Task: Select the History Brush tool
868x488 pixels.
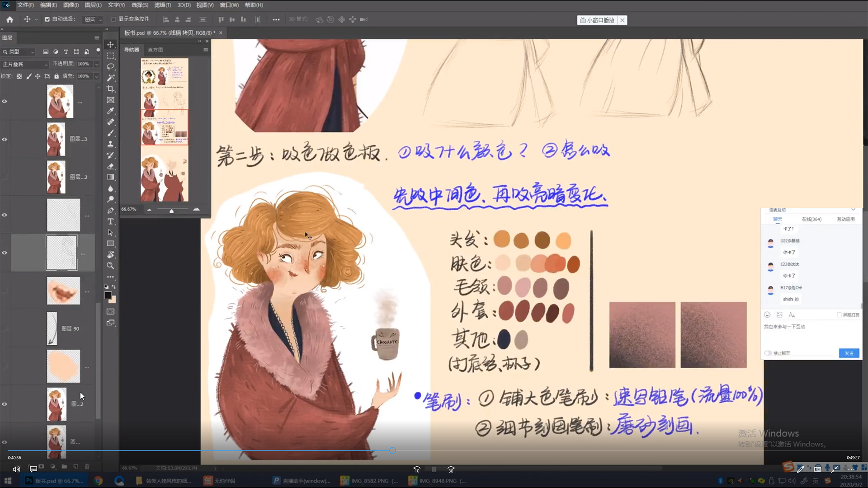Action: (x=110, y=155)
